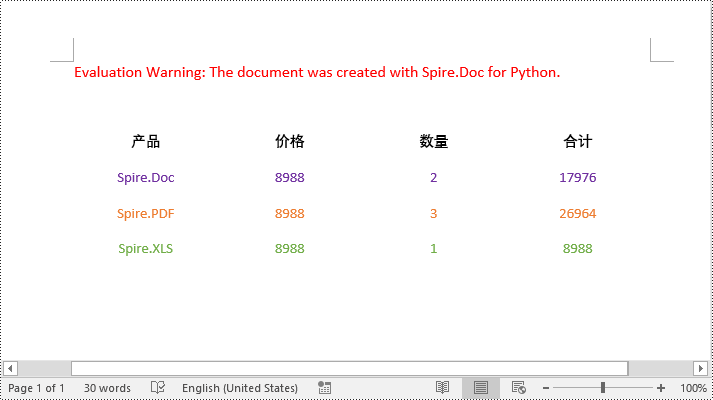
Task: Click the Spire.XLS cell
Action: [x=146, y=249]
